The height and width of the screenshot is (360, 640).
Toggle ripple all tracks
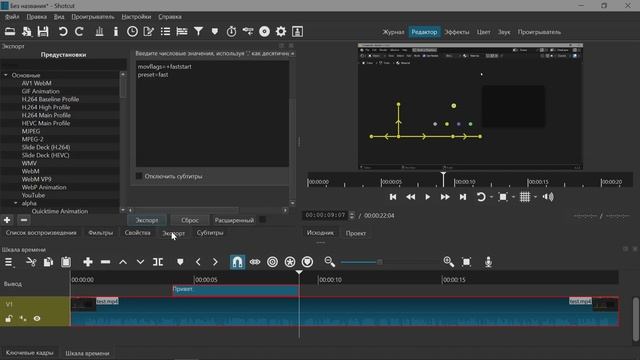(x=290, y=262)
